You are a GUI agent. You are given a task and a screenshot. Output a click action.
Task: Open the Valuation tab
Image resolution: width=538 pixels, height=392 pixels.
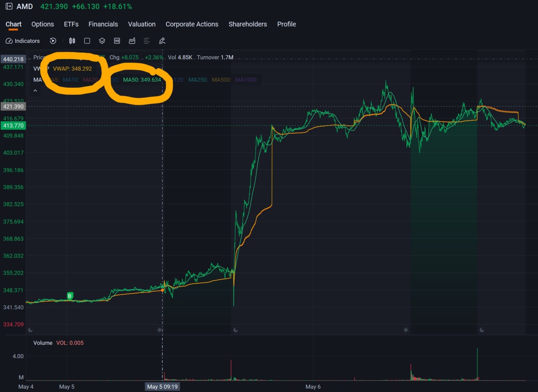142,24
